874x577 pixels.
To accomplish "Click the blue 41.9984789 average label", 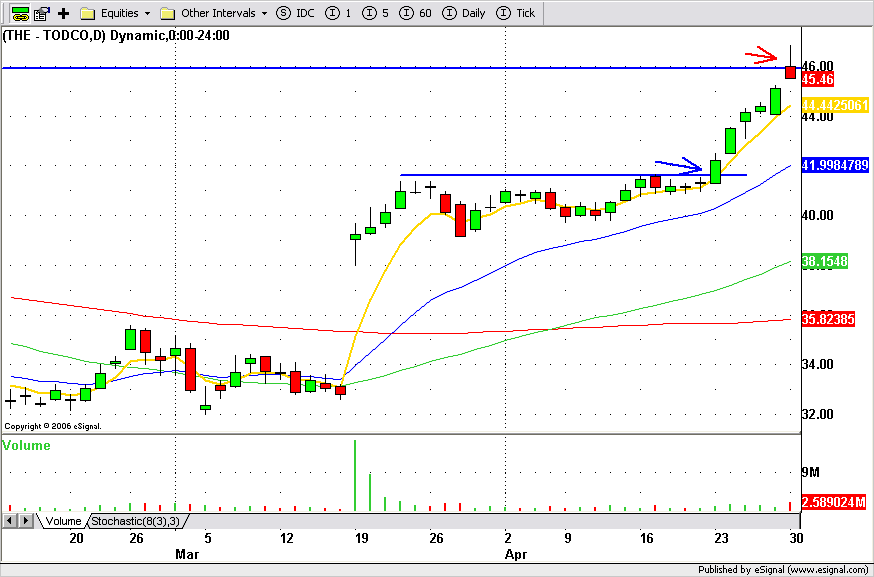I will coord(835,165).
